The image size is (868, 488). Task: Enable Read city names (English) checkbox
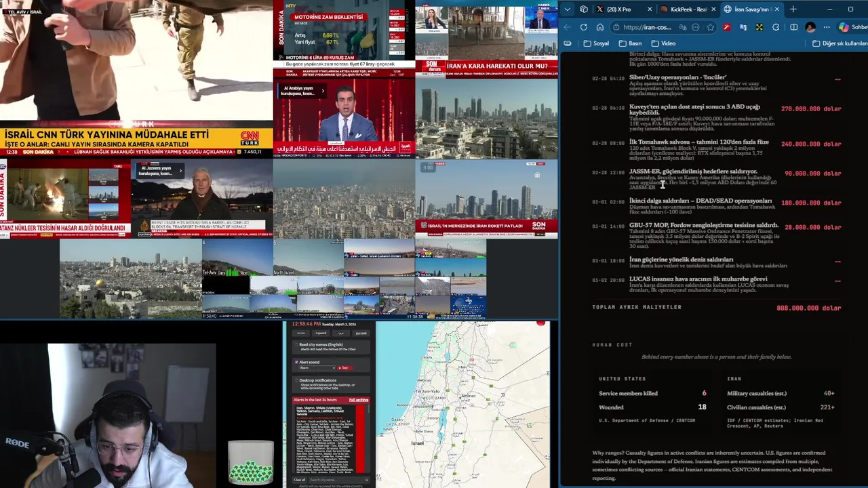296,344
